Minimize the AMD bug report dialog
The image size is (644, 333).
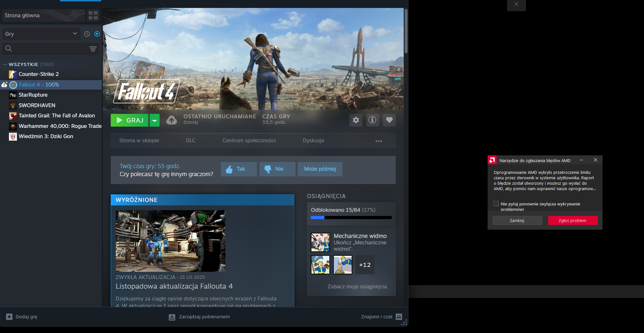click(x=581, y=160)
